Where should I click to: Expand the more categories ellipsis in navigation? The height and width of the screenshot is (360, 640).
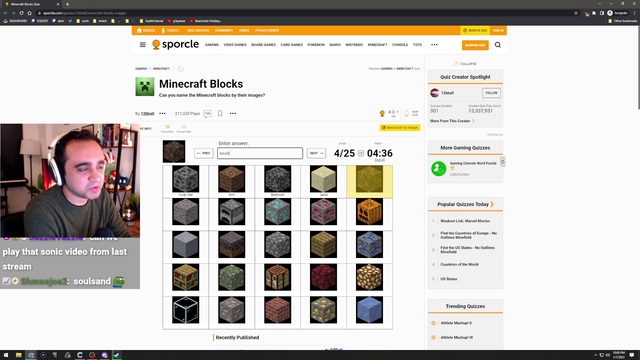coord(434,44)
